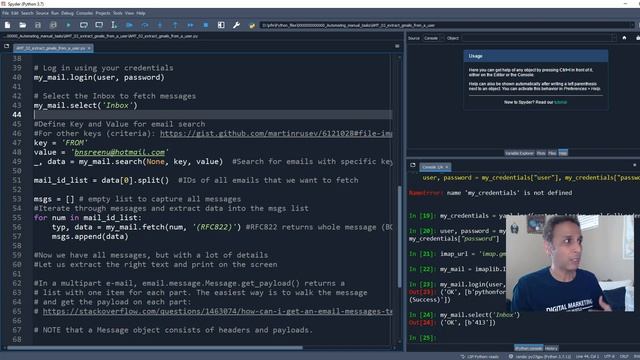The width and height of the screenshot is (640, 360).
Task: Click the editor vertical scrollbar
Action: click(x=399, y=237)
